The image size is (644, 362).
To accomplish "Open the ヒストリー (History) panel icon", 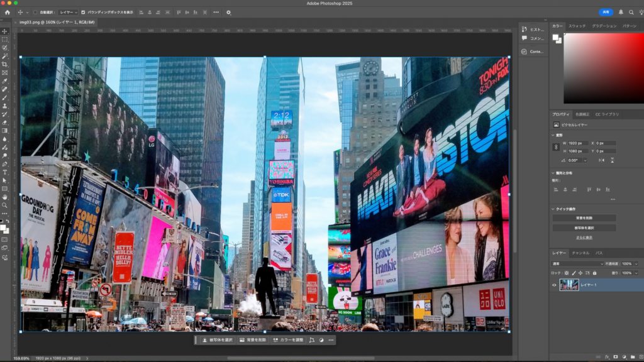I will (x=525, y=30).
